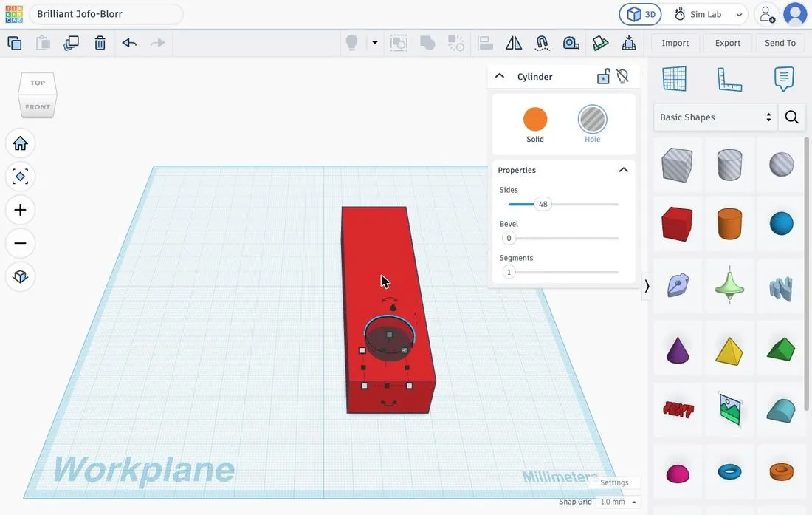The width and height of the screenshot is (812, 515).
Task: Click the Send To button
Action: [x=780, y=43]
